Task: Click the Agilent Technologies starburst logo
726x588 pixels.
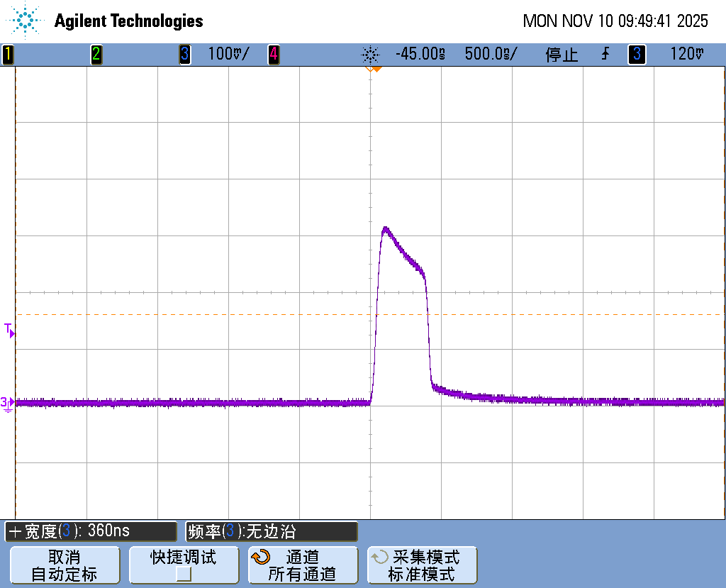Action: tap(26, 21)
